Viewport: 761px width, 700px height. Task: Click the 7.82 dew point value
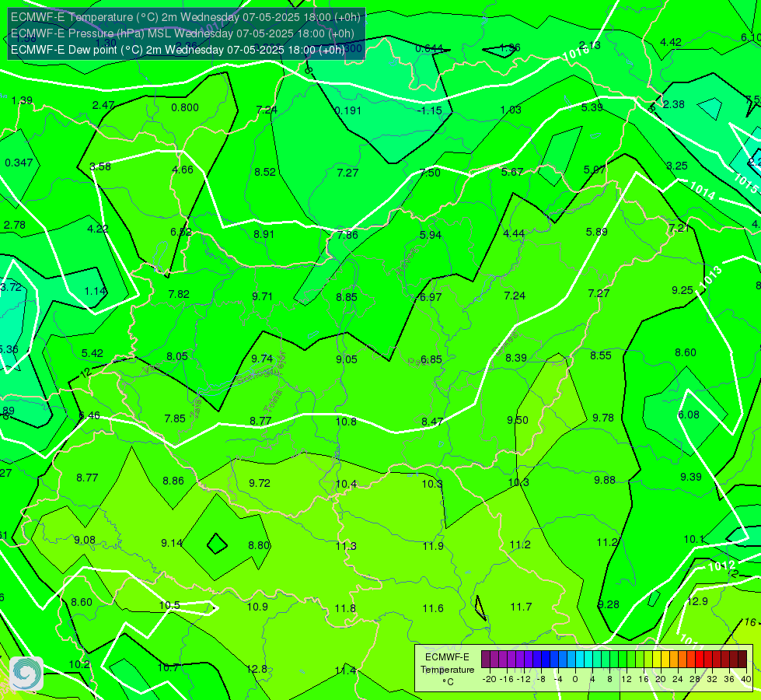pos(179,294)
